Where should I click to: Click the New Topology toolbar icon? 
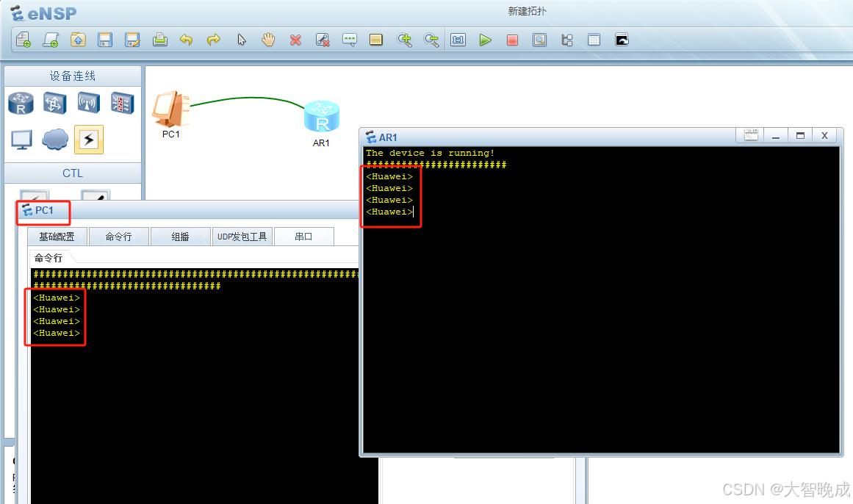click(24, 40)
